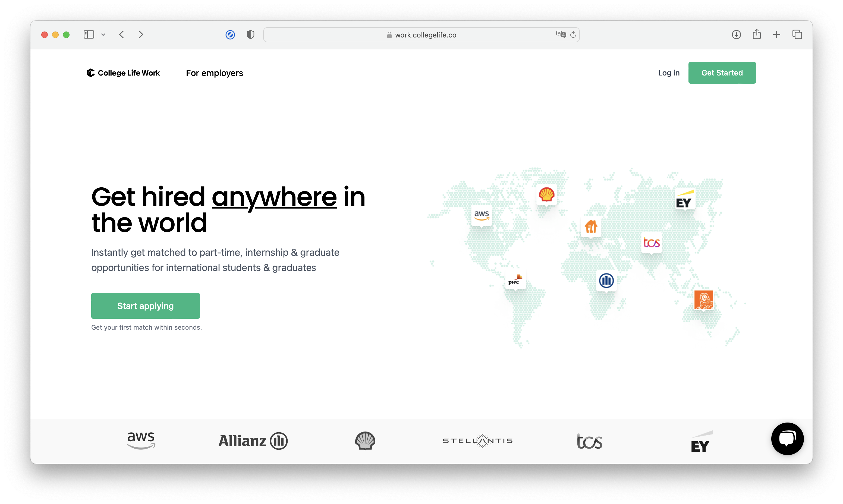The image size is (843, 504).
Task: Click the AWS marker on world map
Action: [481, 215]
